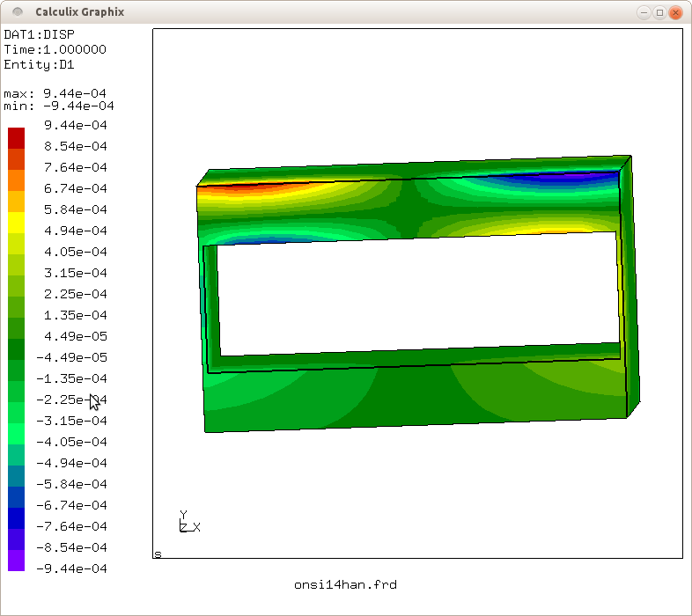Click legend value -7.64e-04

(71, 526)
